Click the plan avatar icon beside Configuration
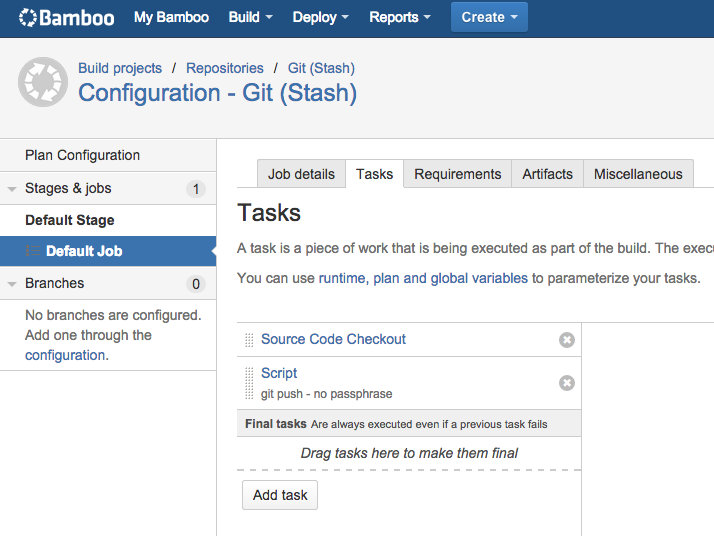This screenshot has height=536, width=714. tap(43, 83)
